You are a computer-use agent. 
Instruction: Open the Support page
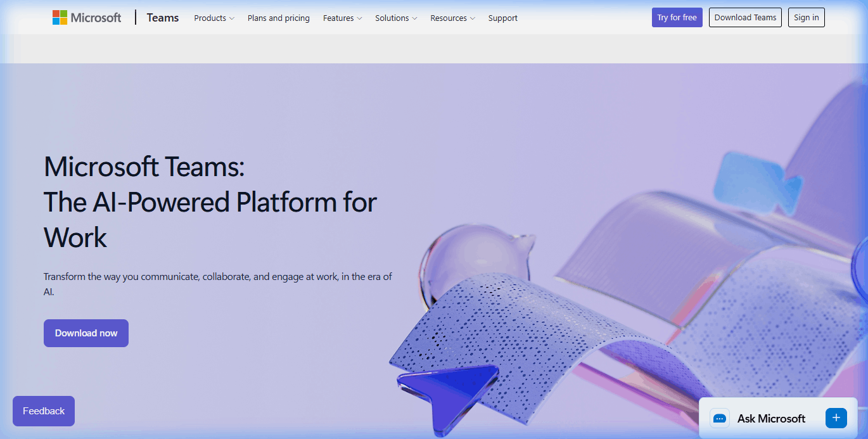[x=503, y=18]
